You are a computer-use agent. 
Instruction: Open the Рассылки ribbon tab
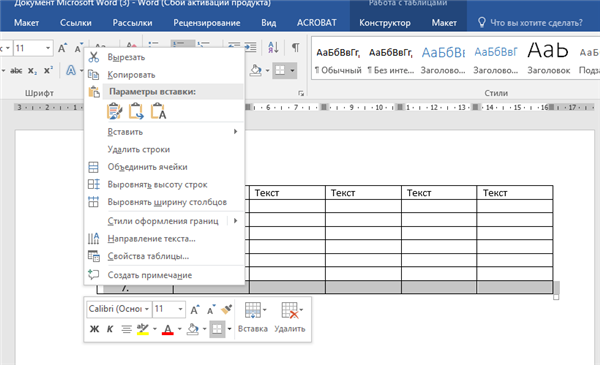(x=132, y=23)
